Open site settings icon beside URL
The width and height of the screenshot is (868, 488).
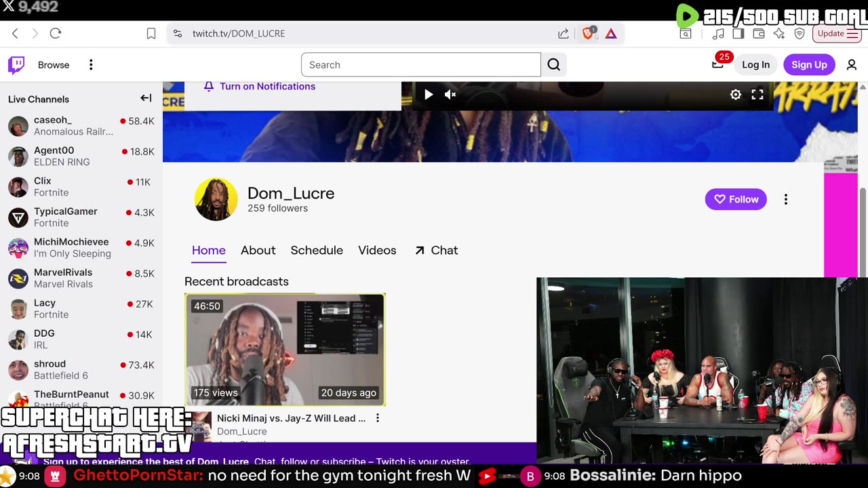pyautogui.click(x=177, y=33)
